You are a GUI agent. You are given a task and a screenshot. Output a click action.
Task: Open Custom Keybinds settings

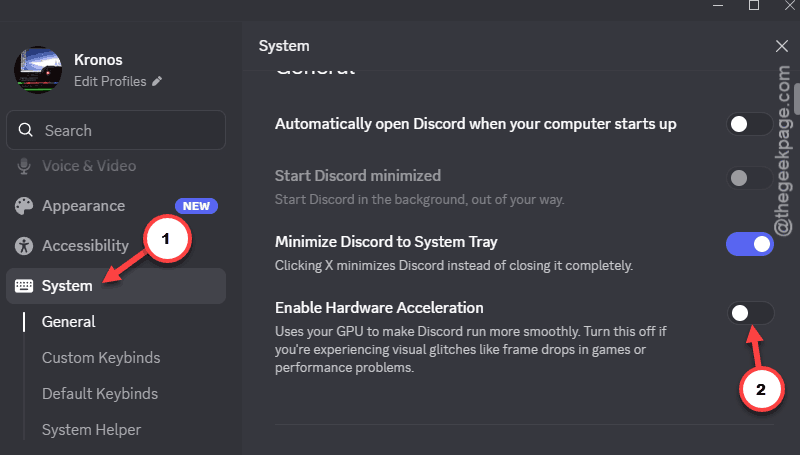pos(101,358)
